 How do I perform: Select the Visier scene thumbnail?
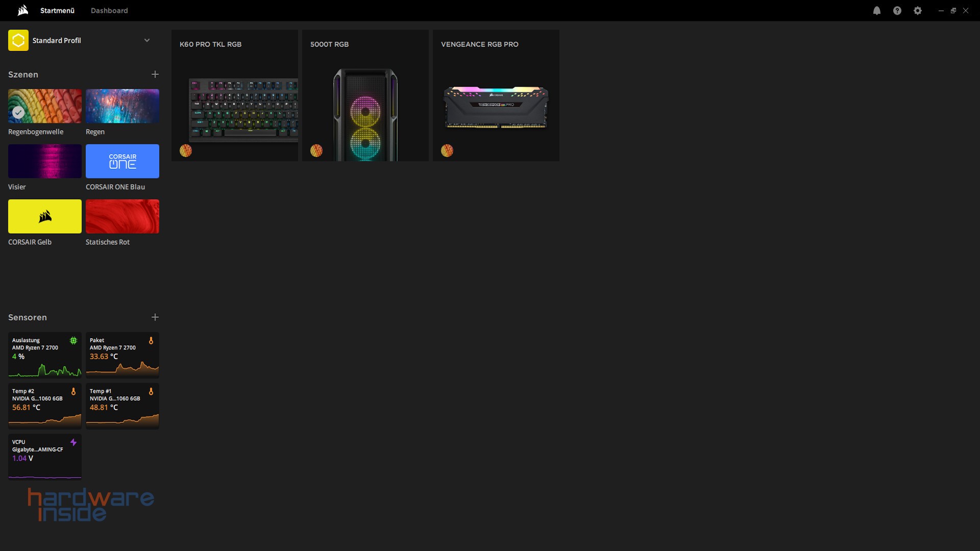pos(45,161)
